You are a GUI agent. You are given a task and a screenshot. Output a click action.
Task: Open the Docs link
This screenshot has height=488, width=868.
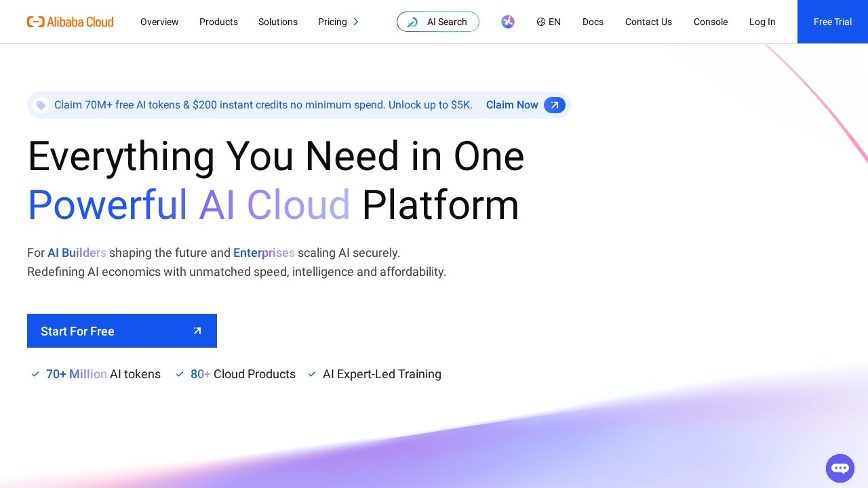tap(593, 22)
